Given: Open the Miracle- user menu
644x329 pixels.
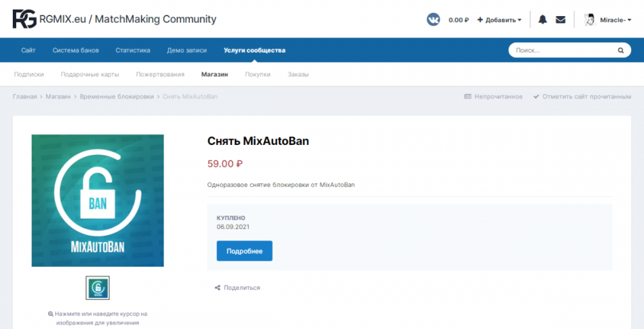Looking at the screenshot, I should coord(612,20).
